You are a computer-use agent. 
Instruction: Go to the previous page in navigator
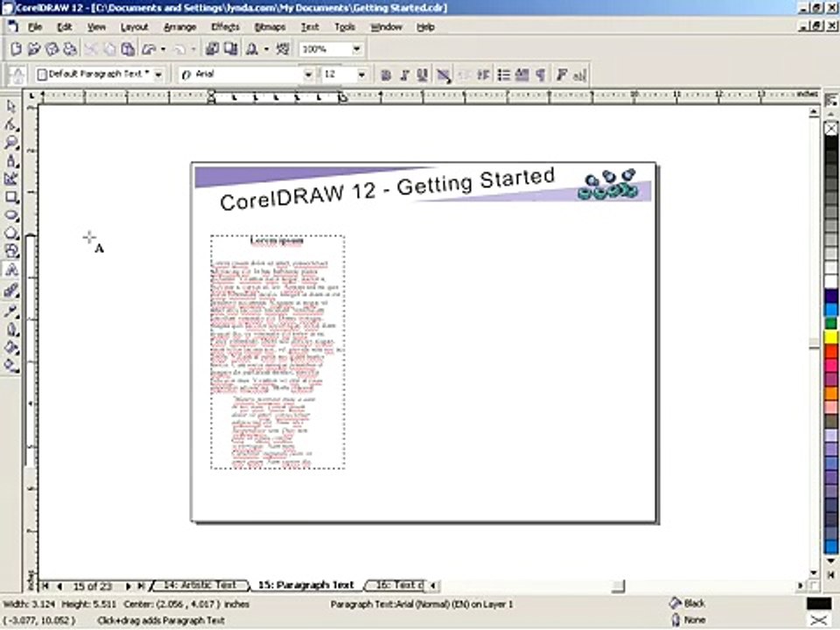click(59, 586)
